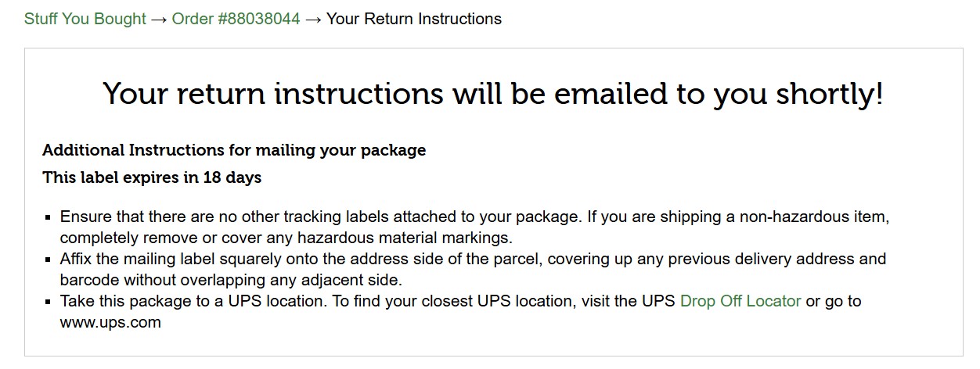This screenshot has height=369, width=980.
Task: Click the bullet marker before 'Affix the mailing'
Action: point(49,259)
